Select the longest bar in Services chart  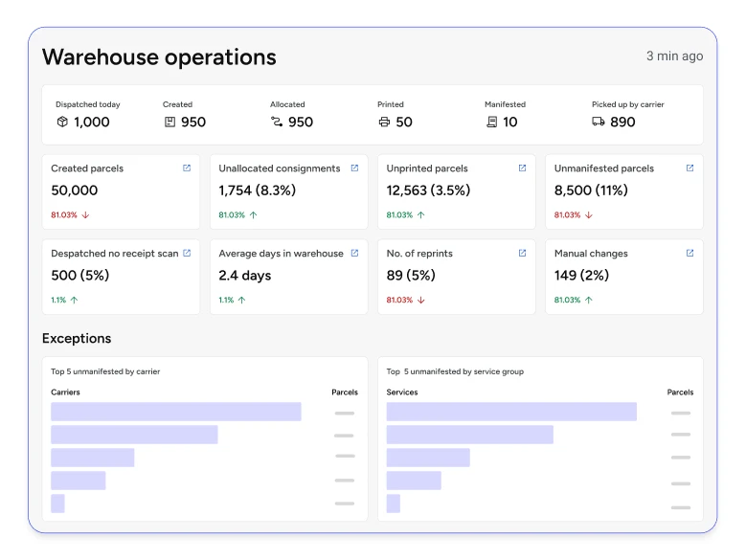coord(511,412)
